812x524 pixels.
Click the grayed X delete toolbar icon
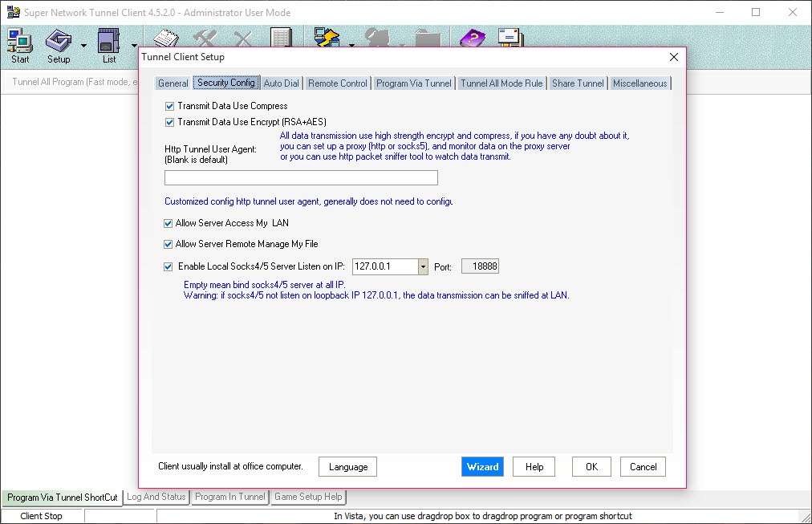tap(243, 39)
